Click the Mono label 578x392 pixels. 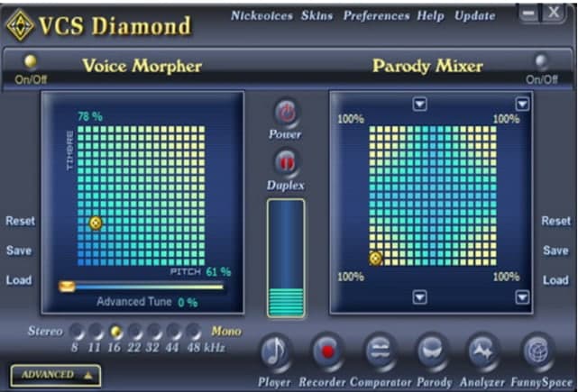click(226, 331)
